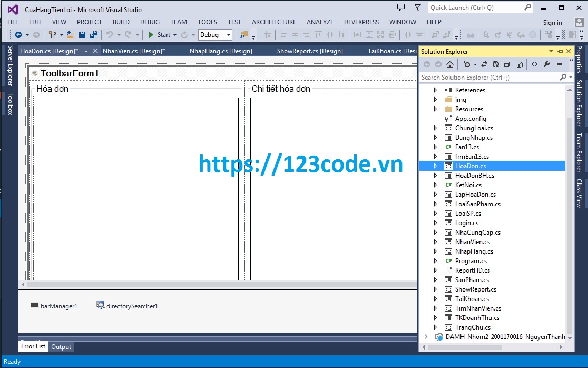Switch to the Output tab
Image resolution: width=588 pixels, height=368 pixels.
point(61,346)
